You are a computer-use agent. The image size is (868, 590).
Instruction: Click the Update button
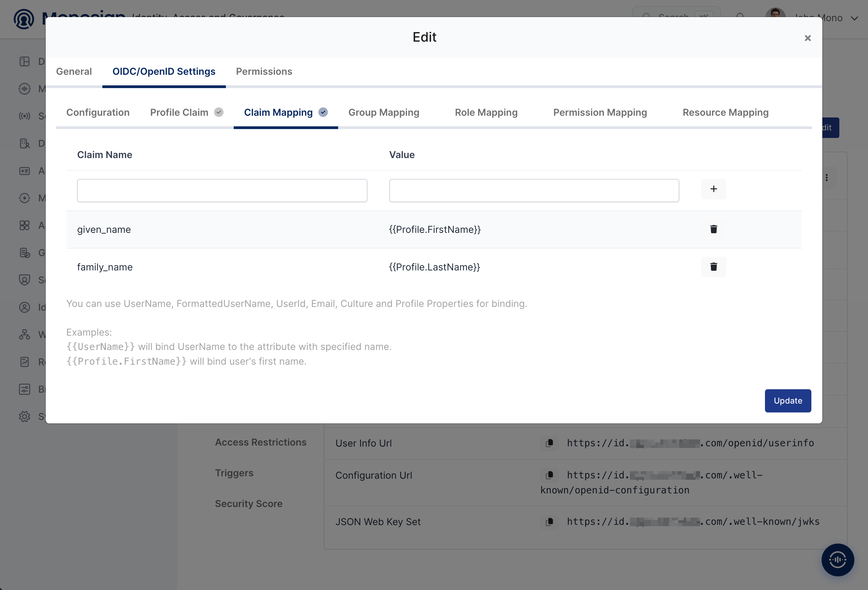click(788, 401)
